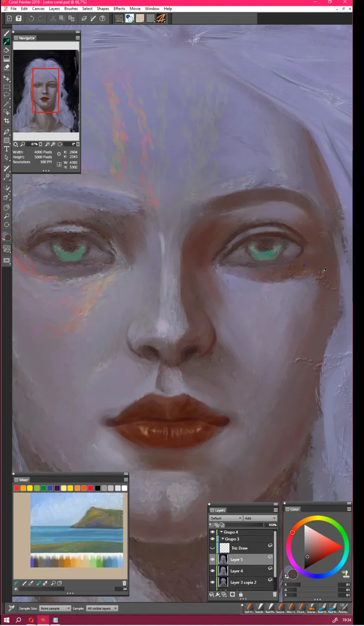Screen dimensions: 364x626
Task: Click the Navigator preview thumbnail
Action: [x=46, y=91]
